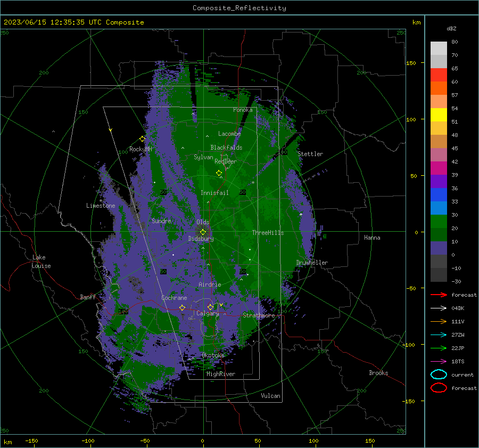This screenshot has width=479, height=448.
Task: Pick the topmost light gray dBZ swatch
Action: pyautogui.click(x=439, y=48)
